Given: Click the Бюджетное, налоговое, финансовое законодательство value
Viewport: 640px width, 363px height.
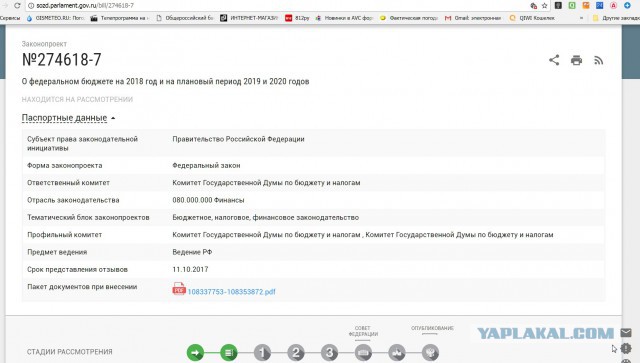Looking at the screenshot, I should click(266, 218).
